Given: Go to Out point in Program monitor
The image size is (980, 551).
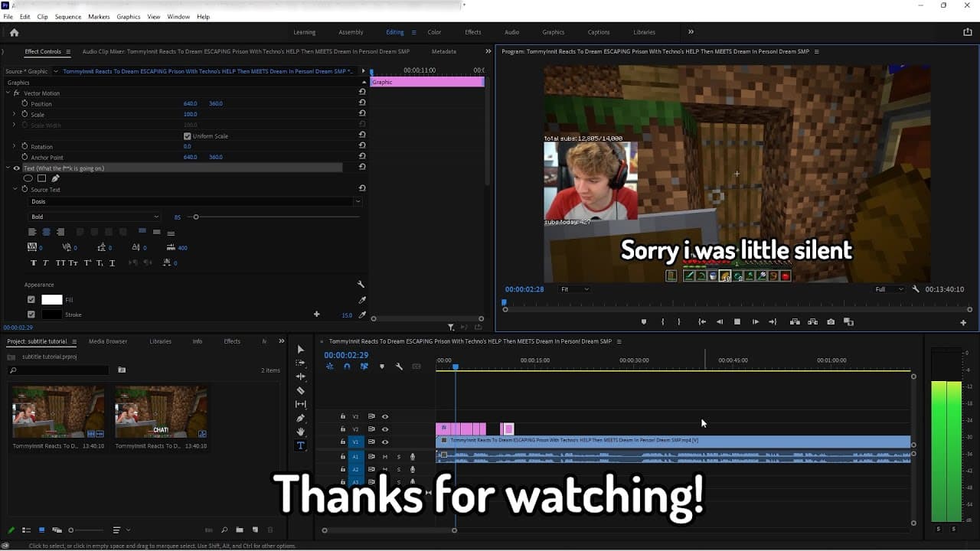Looking at the screenshot, I should pyautogui.click(x=773, y=322).
